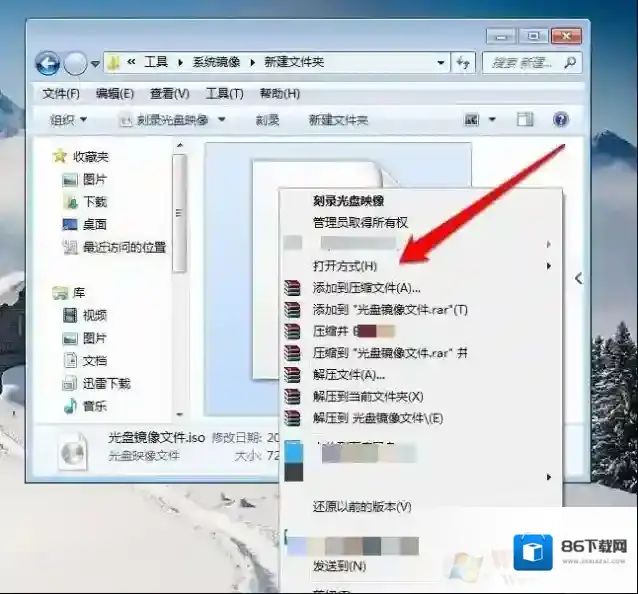Expand the arrow next to 刻录光盘映像 toolbar

coord(221,120)
